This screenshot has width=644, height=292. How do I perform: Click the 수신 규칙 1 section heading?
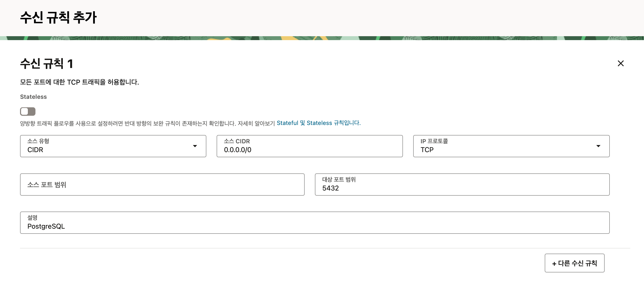point(46,64)
